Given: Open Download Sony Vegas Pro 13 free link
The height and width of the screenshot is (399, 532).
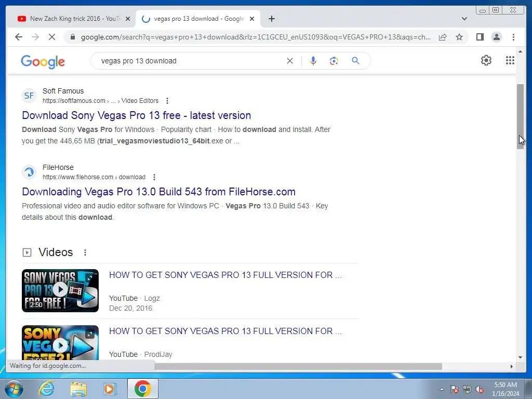Looking at the screenshot, I should tap(137, 115).
